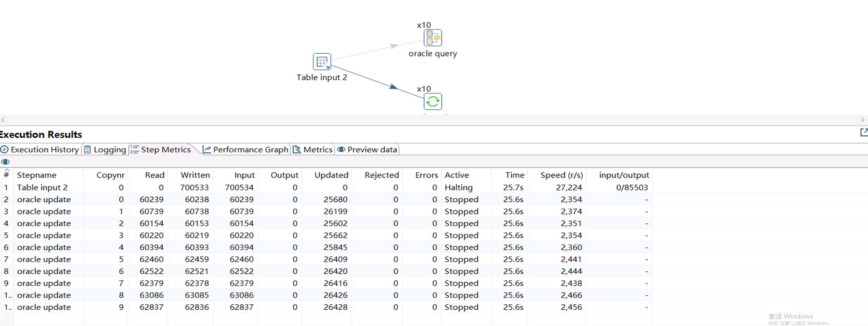Select the Table input 2 row in metrics

tap(42, 187)
